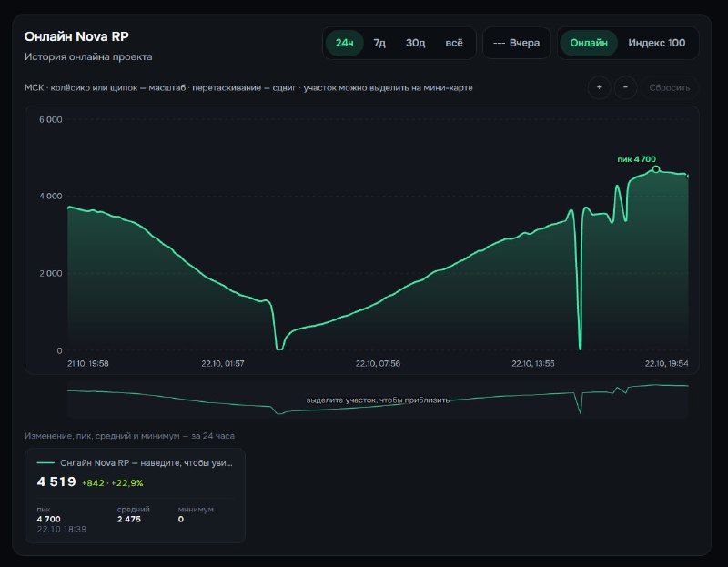This screenshot has width=728, height=567.
Task: Click the x-axis label 22.10, 07:56
Action: pyautogui.click(x=378, y=363)
